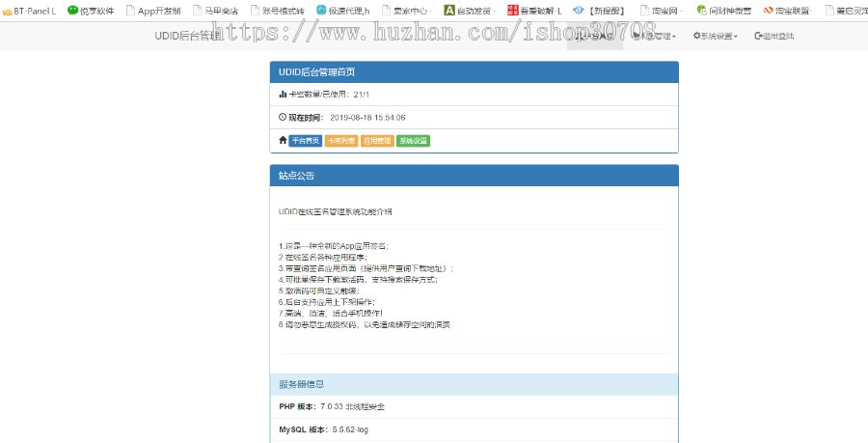Click the 服务器信息 section header

coord(475,384)
